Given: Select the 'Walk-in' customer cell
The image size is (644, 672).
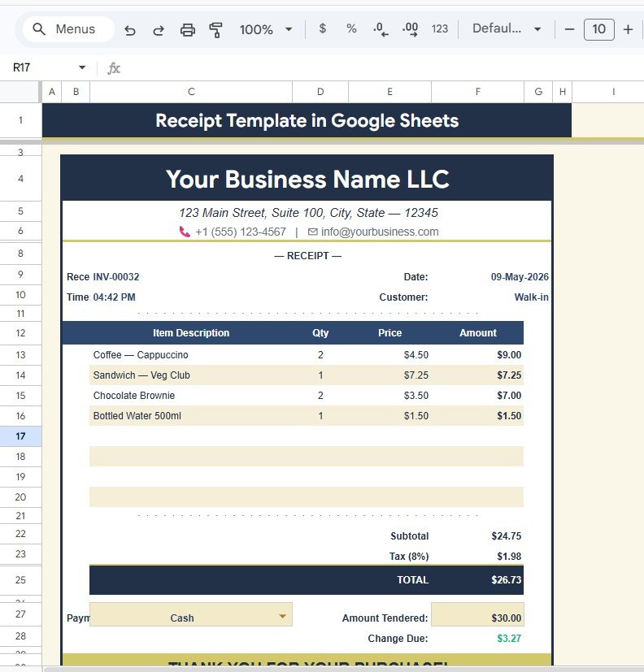Looking at the screenshot, I should (531, 297).
